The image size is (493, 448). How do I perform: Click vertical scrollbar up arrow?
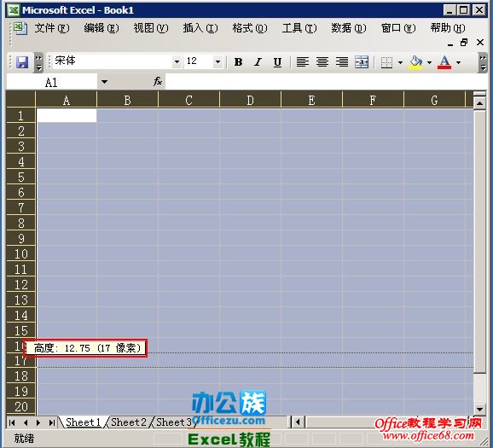pos(480,103)
